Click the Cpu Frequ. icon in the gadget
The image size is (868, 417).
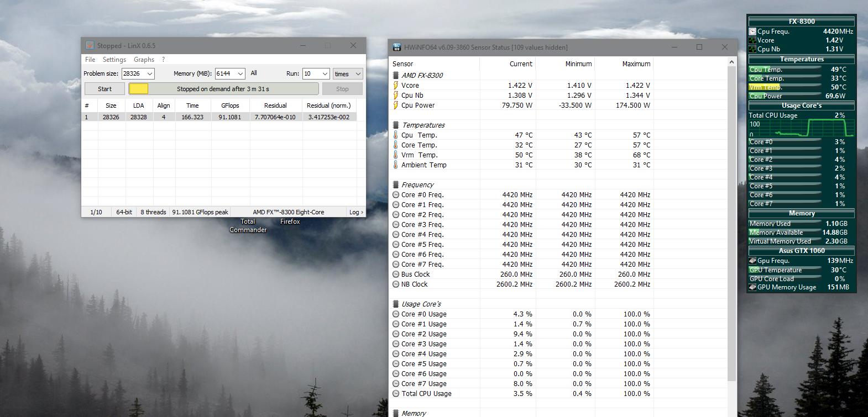click(752, 32)
